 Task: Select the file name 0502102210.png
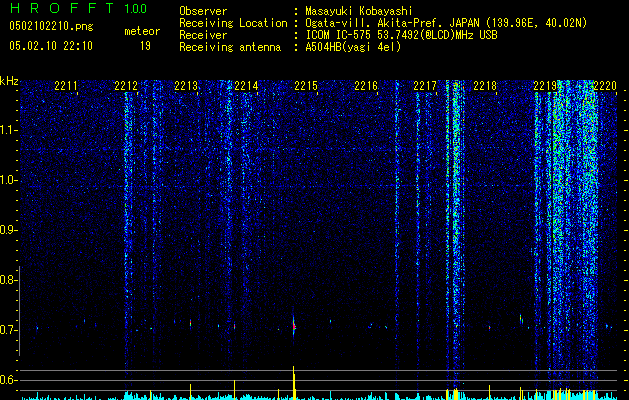(x=51, y=27)
